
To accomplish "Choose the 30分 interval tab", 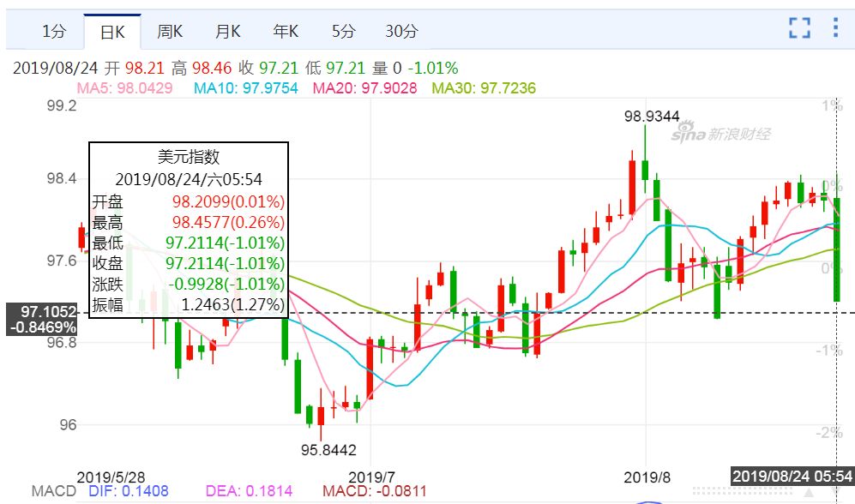I will tap(401, 32).
